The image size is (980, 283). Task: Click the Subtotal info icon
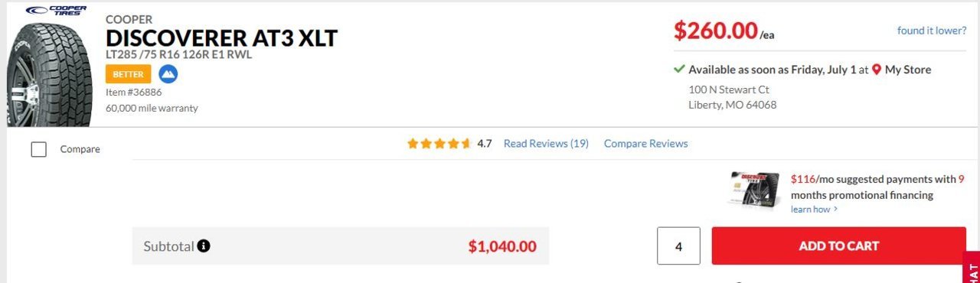click(204, 246)
